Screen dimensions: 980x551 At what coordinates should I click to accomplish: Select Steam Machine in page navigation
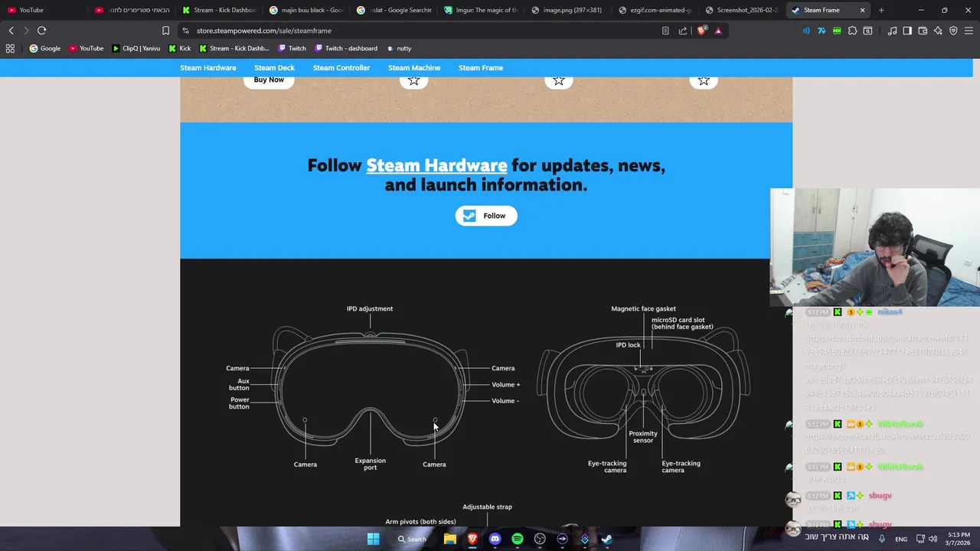click(x=414, y=68)
